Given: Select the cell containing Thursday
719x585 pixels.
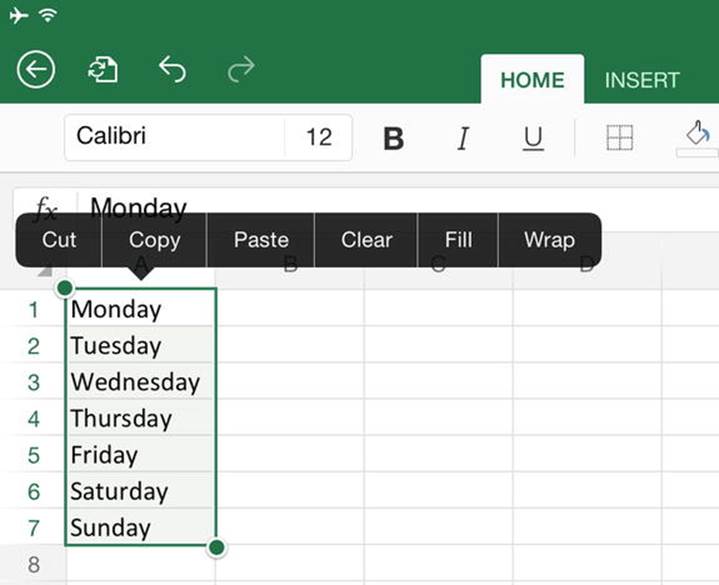Looking at the screenshot, I should [140, 418].
